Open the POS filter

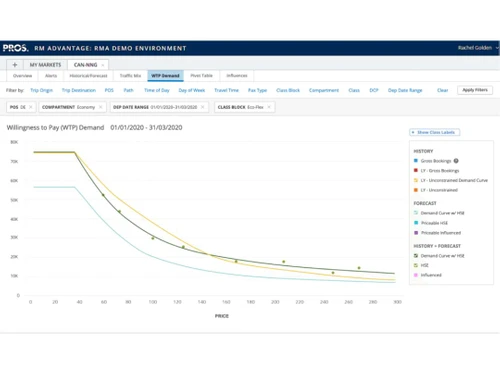[109, 90]
